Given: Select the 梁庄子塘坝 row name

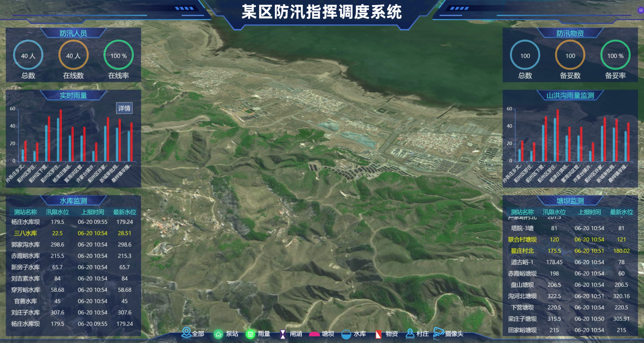Looking at the screenshot, I should click(522, 318).
